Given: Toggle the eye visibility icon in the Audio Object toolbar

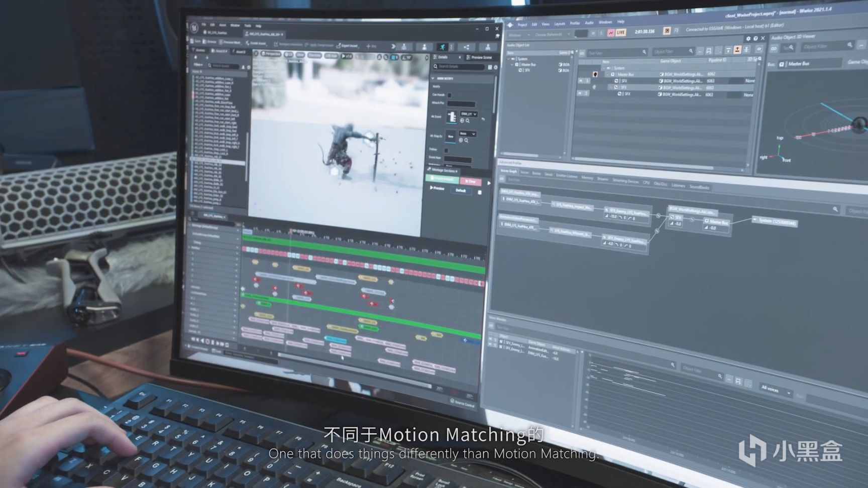Looking at the screenshot, I should click(x=759, y=49).
